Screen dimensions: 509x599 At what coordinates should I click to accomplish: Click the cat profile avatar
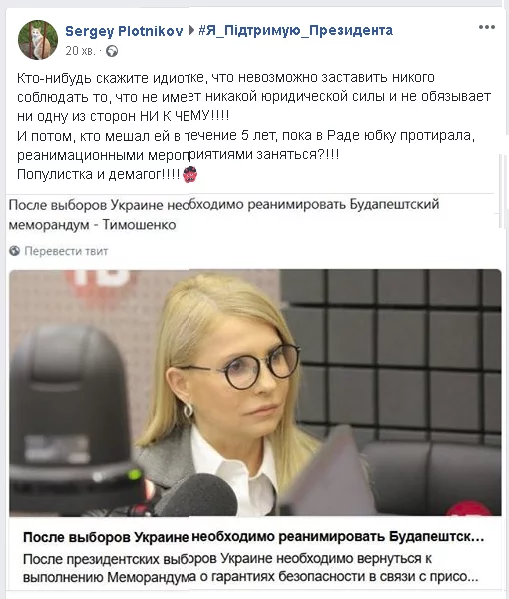[38, 40]
